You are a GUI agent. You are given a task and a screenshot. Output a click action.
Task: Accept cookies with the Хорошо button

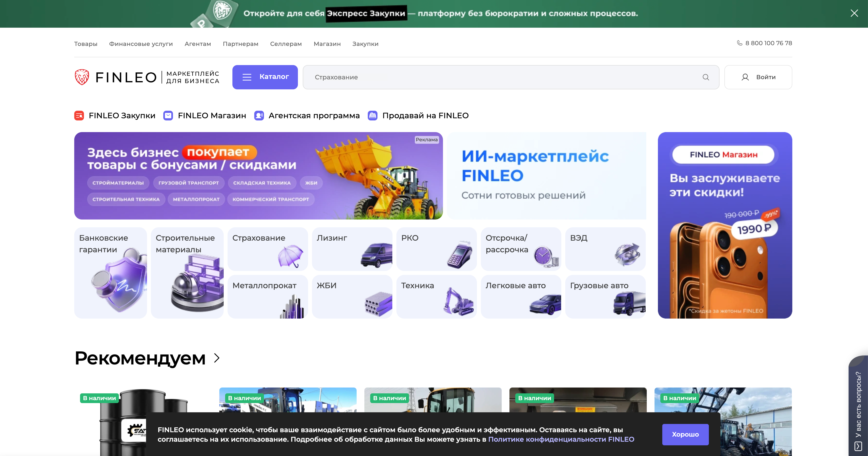tap(685, 434)
